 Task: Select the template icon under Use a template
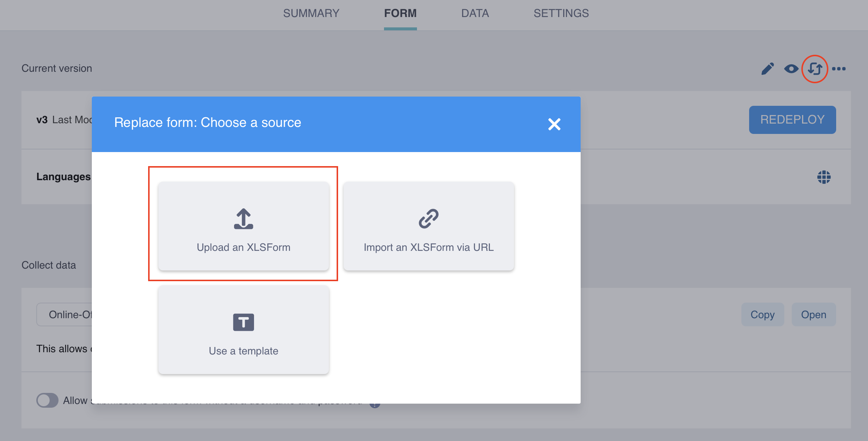(243, 322)
